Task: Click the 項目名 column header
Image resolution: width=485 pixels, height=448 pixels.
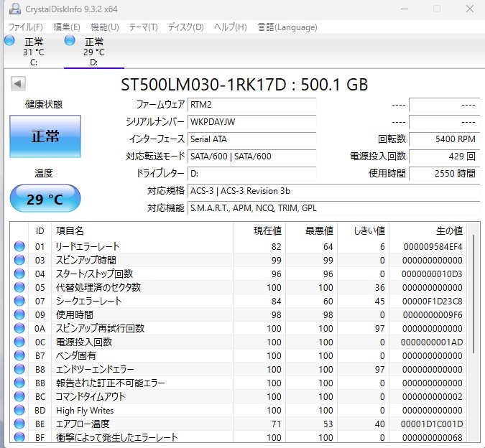Action: pyautogui.click(x=142, y=230)
